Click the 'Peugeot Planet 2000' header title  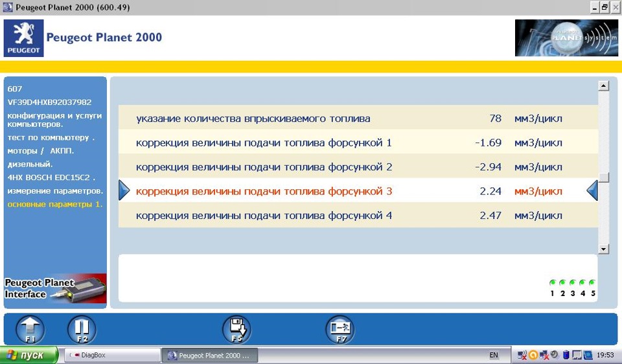click(x=104, y=38)
